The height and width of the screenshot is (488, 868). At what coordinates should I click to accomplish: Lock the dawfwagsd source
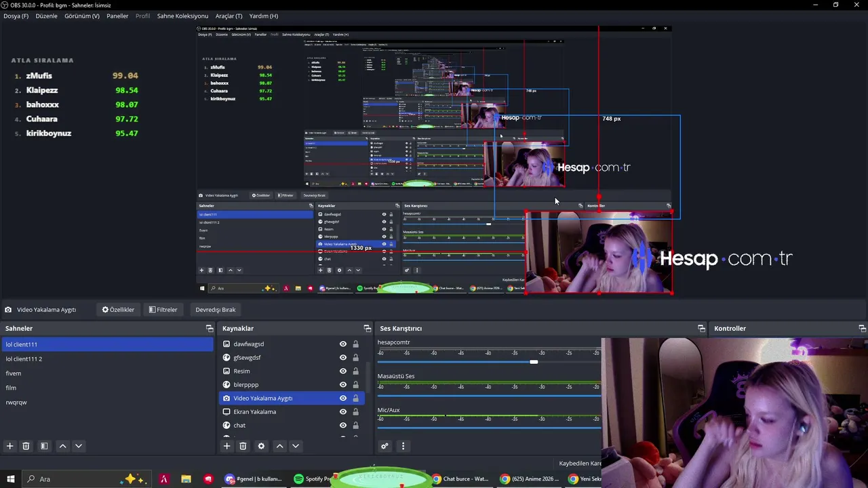coord(355,344)
